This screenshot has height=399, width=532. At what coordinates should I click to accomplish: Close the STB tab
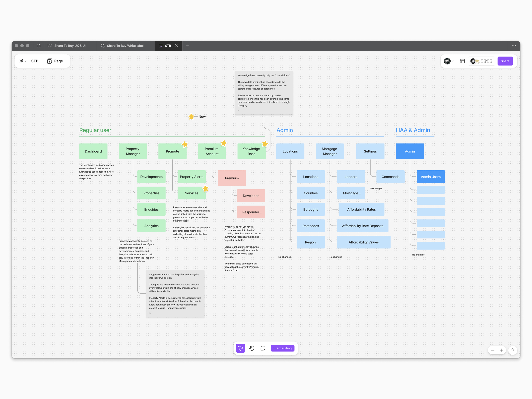tap(177, 46)
